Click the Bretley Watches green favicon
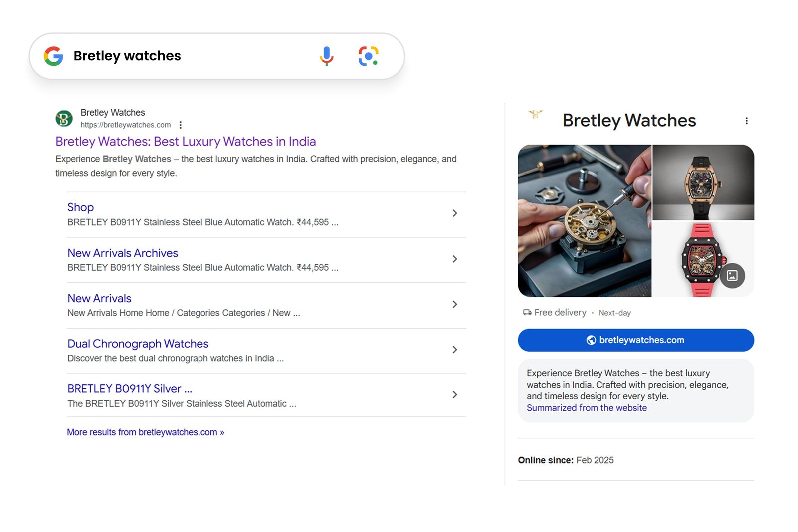Screen dimensions: 798x532 tap(64, 119)
